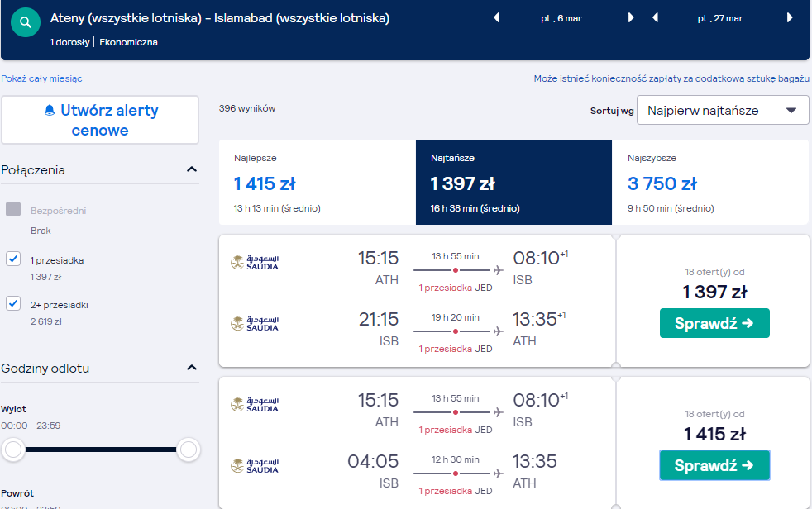The width and height of the screenshot is (812, 509).
Task: Uncheck the 1 przesiadka checkbox
Action: click(x=13, y=259)
